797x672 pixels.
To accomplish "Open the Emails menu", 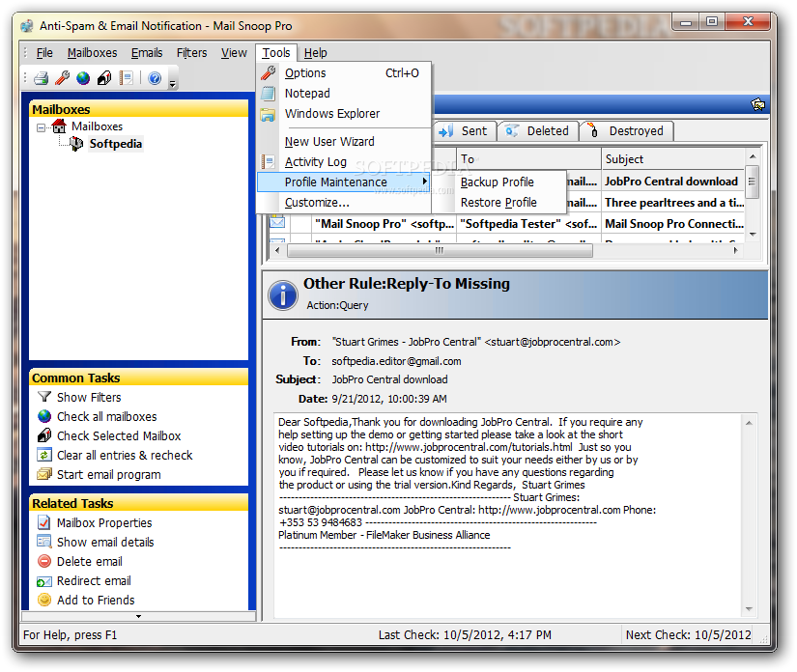I will pos(147,53).
